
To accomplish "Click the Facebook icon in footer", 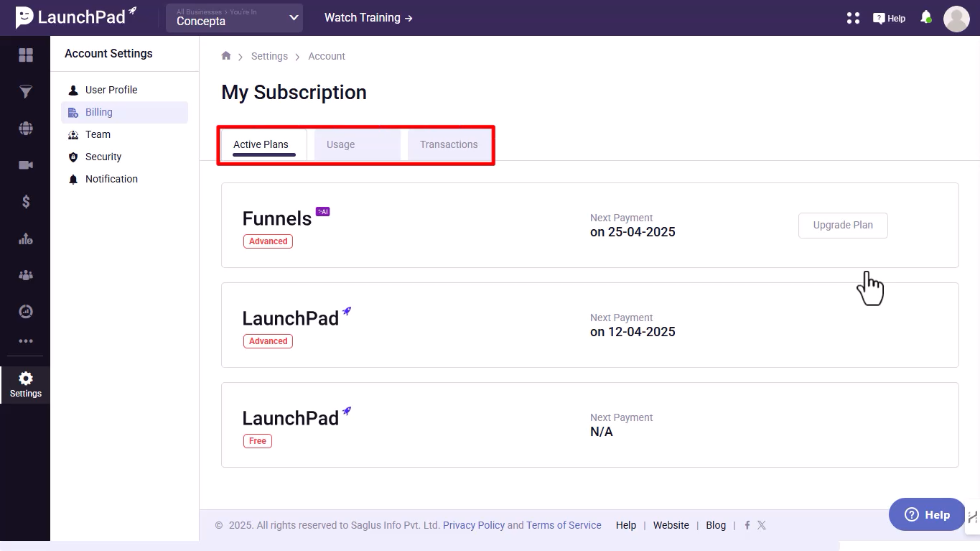I will tap(747, 525).
